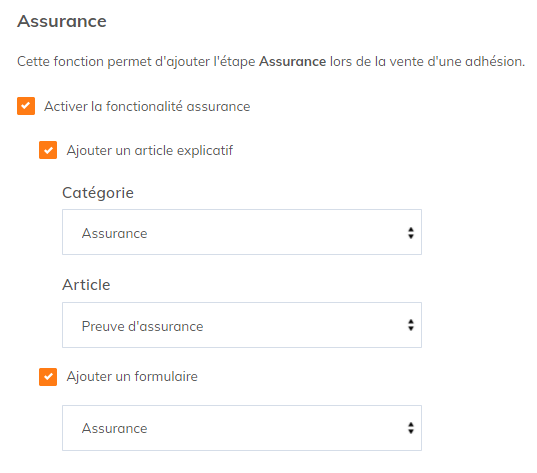
Task: Click the Assurance section heading
Action: (62, 21)
